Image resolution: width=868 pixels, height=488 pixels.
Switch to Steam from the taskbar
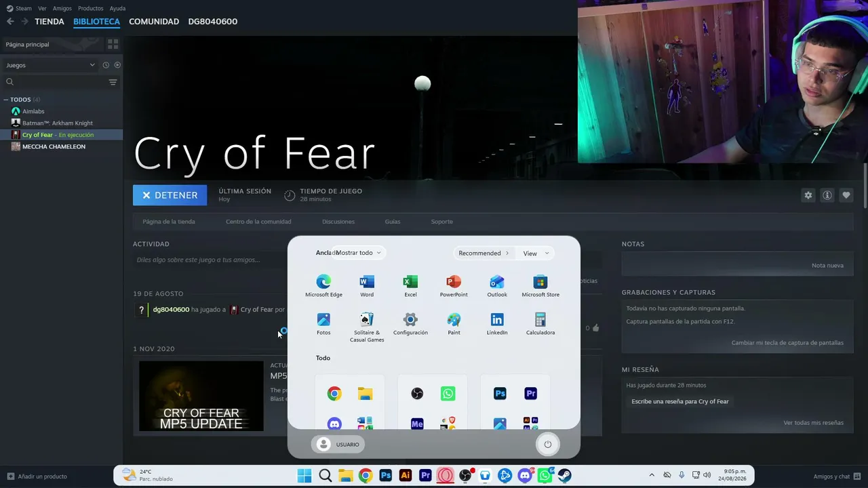tap(564, 476)
